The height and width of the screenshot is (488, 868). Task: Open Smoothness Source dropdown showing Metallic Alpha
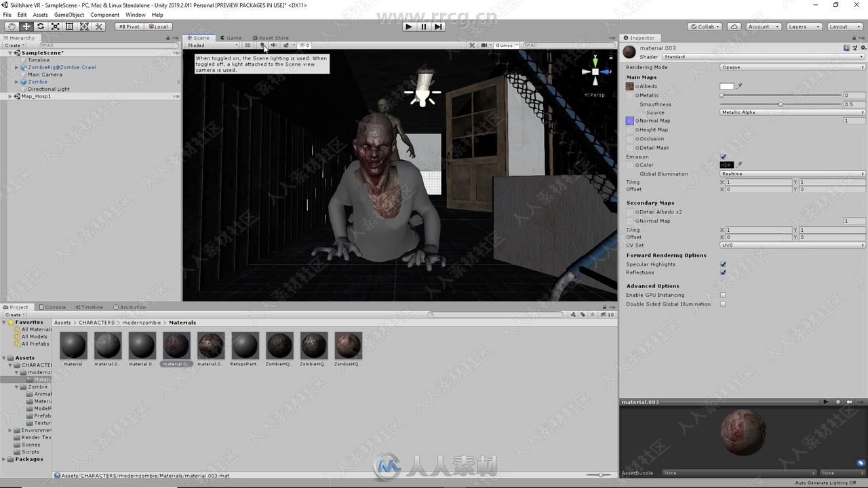pos(793,113)
